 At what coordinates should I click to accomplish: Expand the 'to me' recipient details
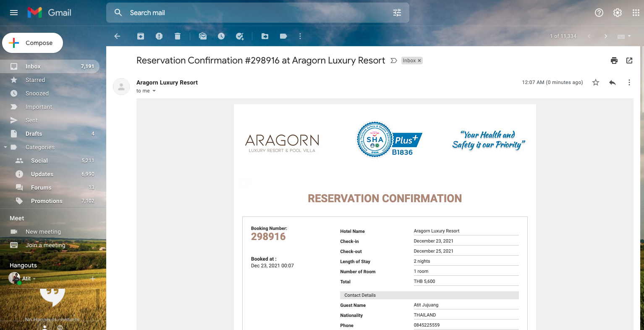[154, 91]
